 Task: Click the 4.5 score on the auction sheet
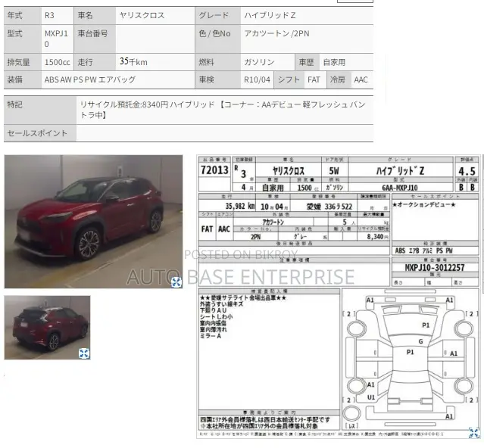click(x=467, y=171)
